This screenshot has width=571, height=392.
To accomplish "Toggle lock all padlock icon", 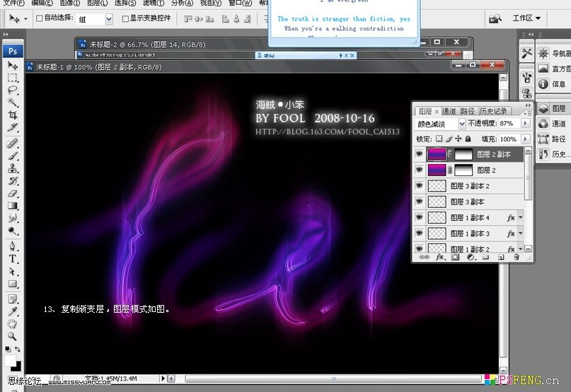I will tap(468, 139).
